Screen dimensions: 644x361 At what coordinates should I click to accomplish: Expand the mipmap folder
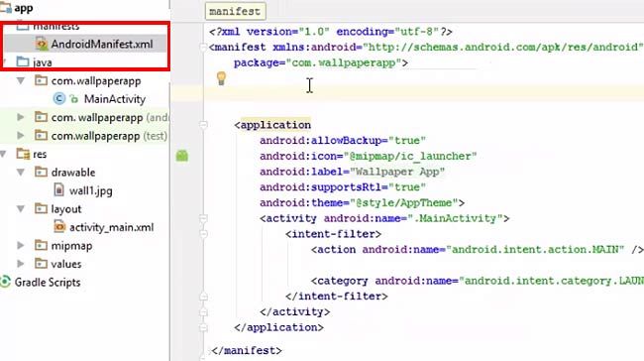[x=21, y=246]
